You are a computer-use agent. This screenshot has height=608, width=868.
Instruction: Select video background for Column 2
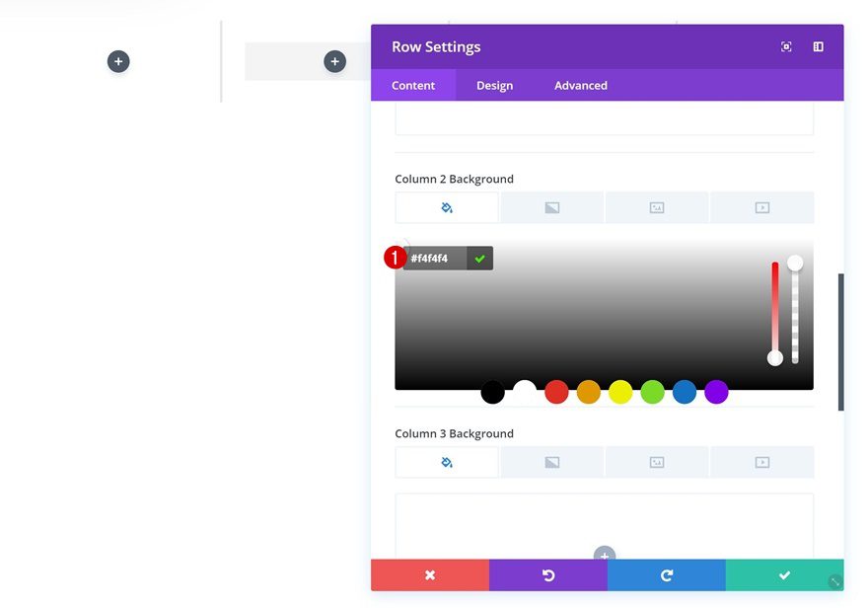[762, 207]
